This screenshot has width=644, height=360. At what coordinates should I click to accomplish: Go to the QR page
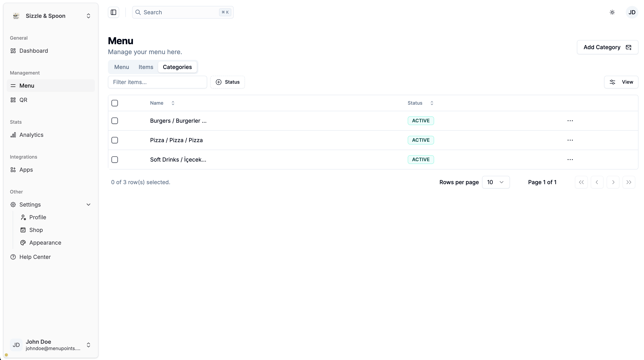(23, 100)
